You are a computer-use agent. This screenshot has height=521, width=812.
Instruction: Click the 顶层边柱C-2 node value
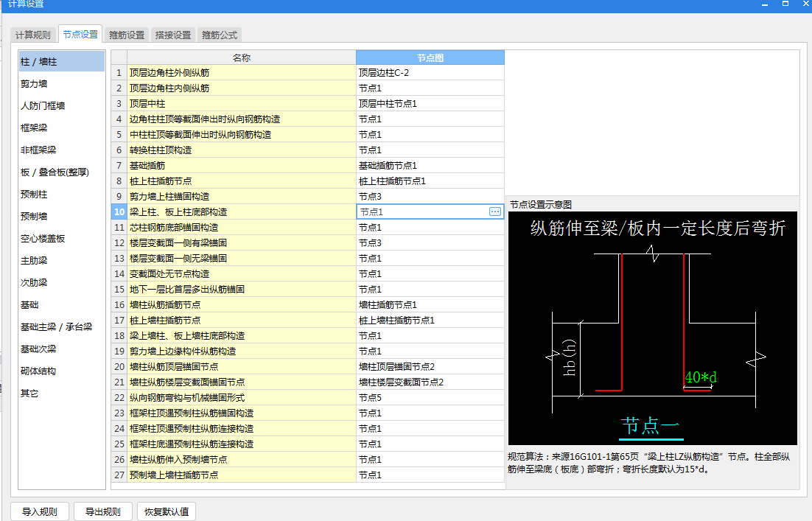point(430,72)
